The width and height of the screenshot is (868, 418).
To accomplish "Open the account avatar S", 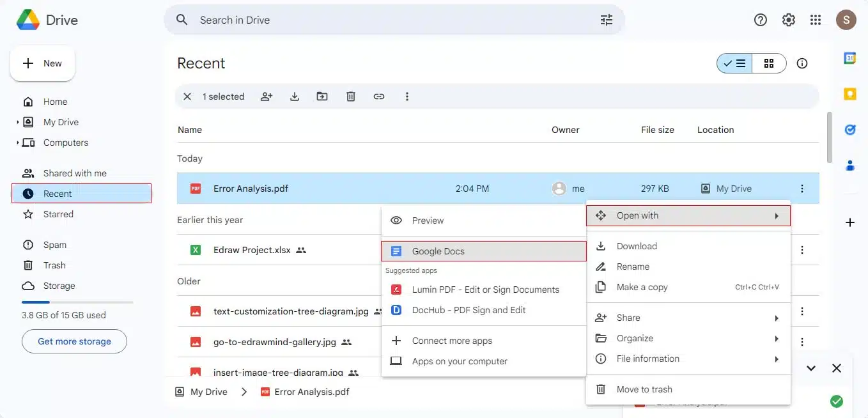I will (x=846, y=20).
